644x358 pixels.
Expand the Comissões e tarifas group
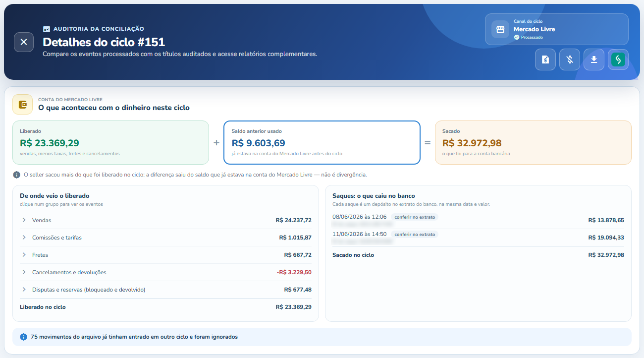pyautogui.click(x=166, y=238)
